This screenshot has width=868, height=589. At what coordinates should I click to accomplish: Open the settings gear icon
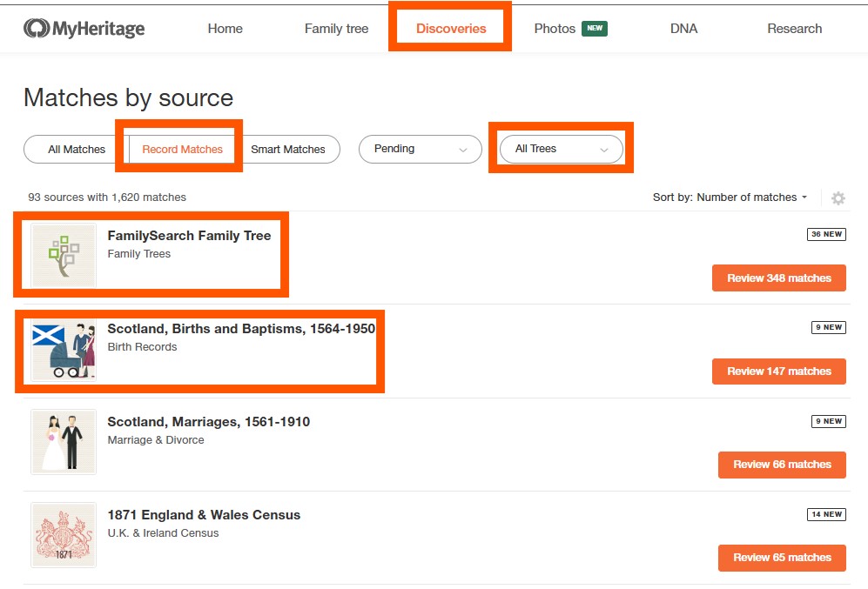coord(838,198)
